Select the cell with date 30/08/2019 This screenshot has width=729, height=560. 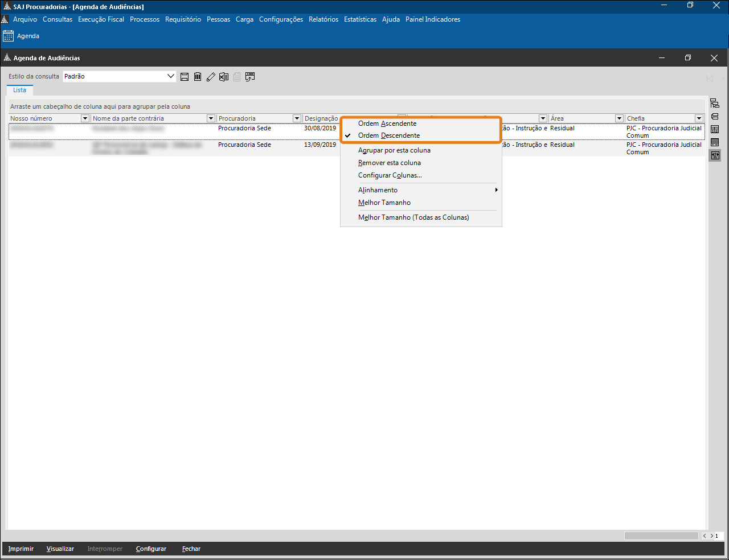[x=320, y=129]
